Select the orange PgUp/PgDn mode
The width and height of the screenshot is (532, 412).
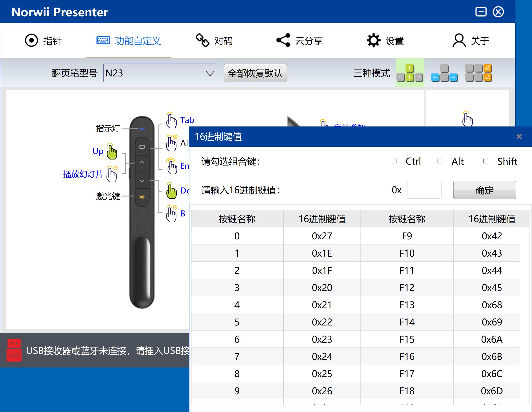coord(478,73)
